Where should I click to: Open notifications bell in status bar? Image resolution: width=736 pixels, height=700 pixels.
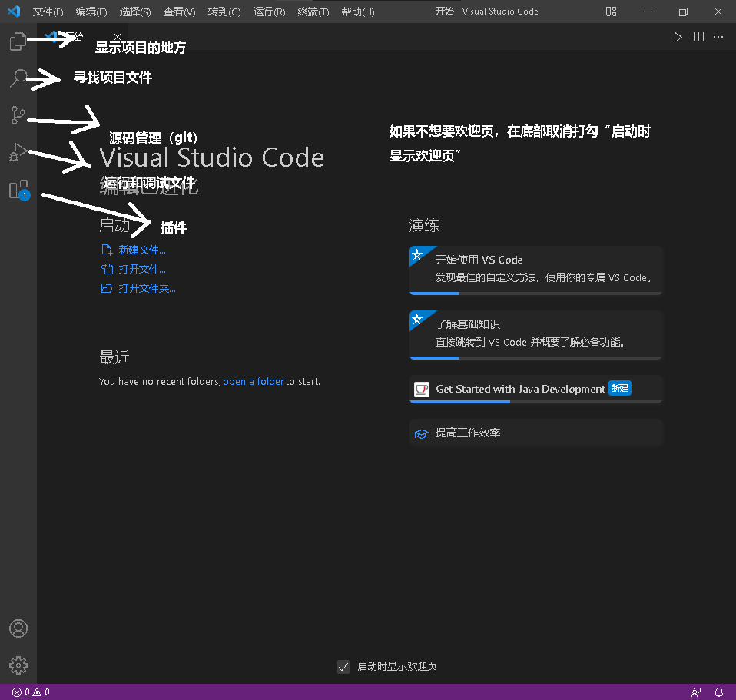click(x=718, y=692)
